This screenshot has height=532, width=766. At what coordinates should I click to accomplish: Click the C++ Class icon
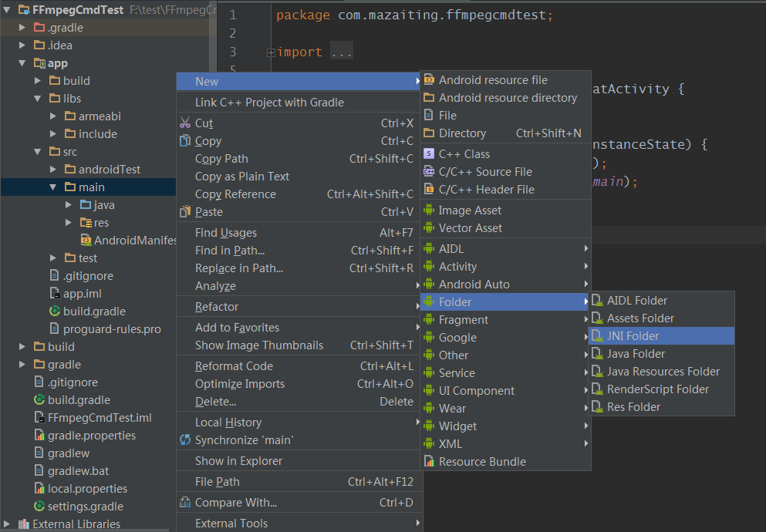[x=428, y=153]
